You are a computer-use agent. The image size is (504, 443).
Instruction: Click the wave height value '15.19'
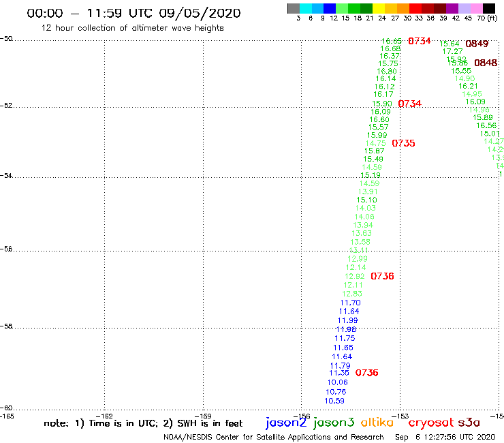click(371, 175)
